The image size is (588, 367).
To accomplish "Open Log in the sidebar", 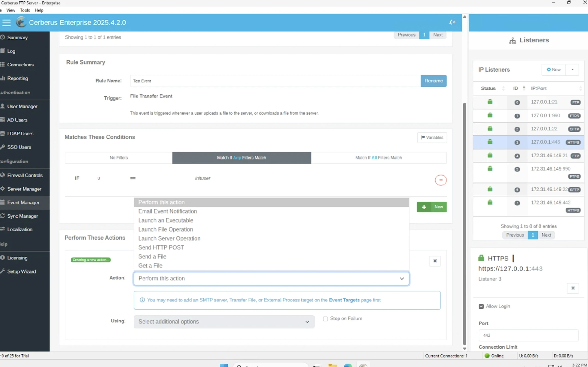I will pos(11,51).
